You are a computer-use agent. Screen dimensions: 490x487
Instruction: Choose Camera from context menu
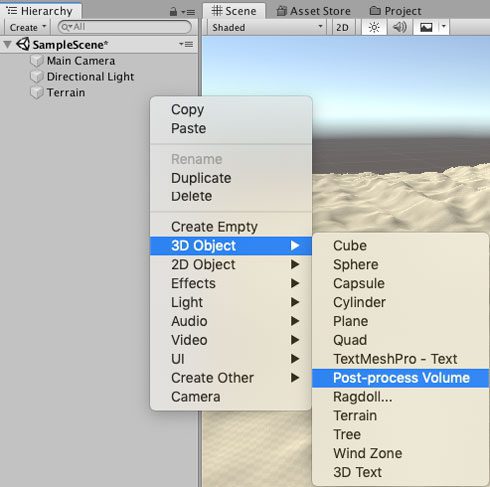pos(231,397)
